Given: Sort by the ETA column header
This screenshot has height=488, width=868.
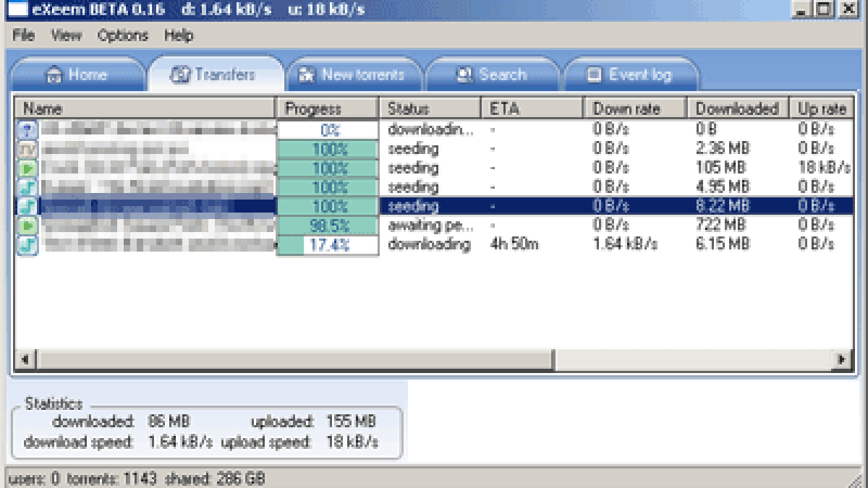Looking at the screenshot, I should [x=532, y=108].
